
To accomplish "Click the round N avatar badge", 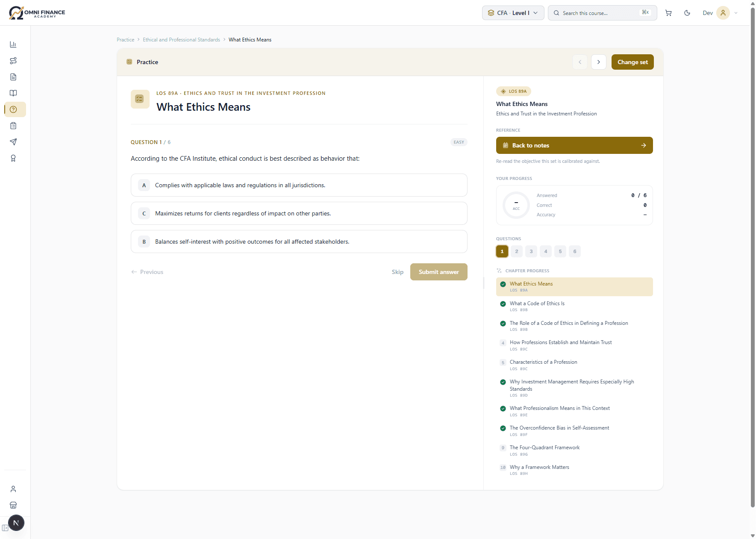I will (x=16, y=523).
